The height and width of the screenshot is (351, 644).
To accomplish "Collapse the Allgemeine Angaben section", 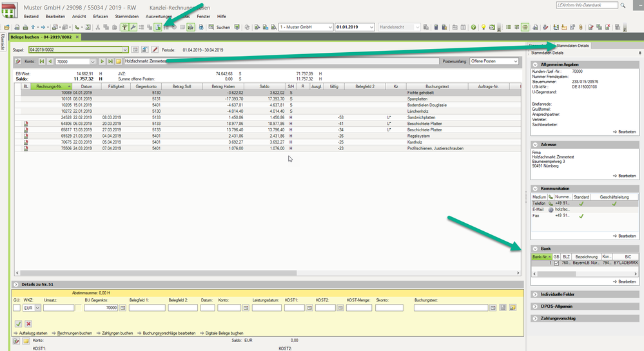I will tap(535, 65).
